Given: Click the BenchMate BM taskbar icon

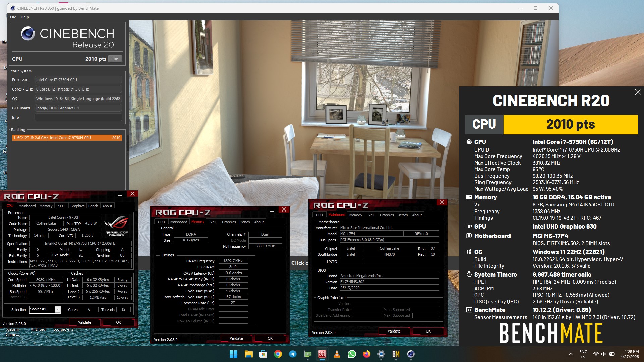Looking at the screenshot, I should click(x=396, y=354).
